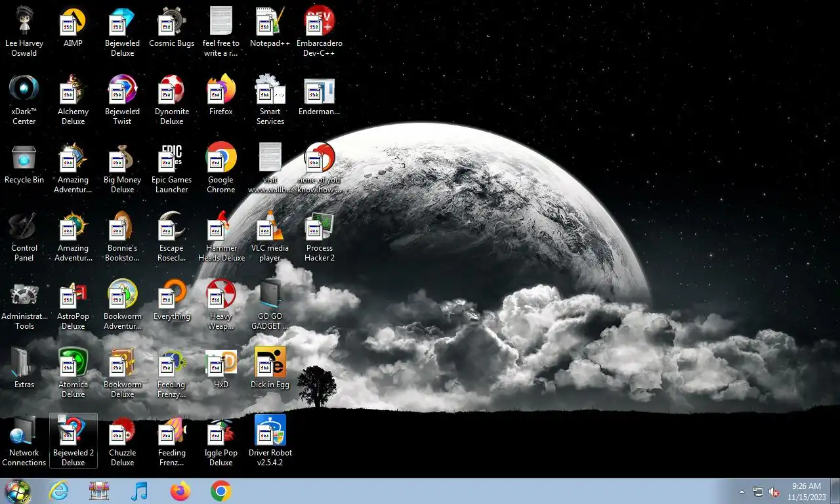Launch Internet Explorer from the taskbar
This screenshot has height=504, width=840.
tap(58, 491)
